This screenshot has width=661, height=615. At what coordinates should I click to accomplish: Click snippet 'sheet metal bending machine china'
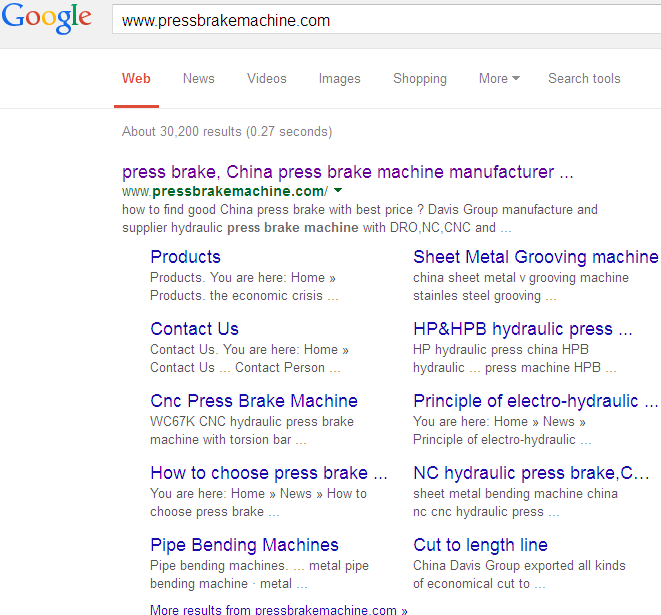[x=515, y=494]
